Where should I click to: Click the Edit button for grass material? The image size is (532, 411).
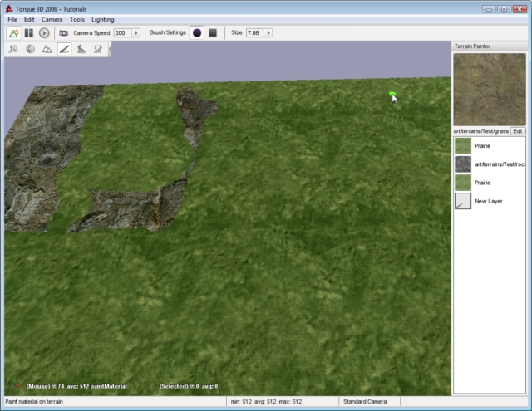[x=517, y=131]
